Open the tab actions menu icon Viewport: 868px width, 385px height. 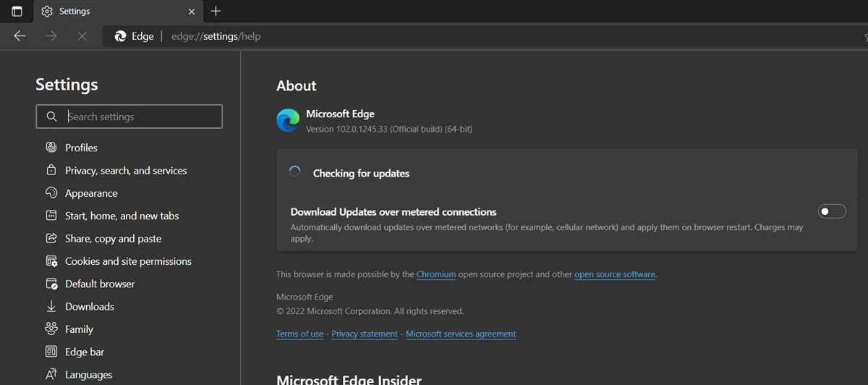click(17, 11)
